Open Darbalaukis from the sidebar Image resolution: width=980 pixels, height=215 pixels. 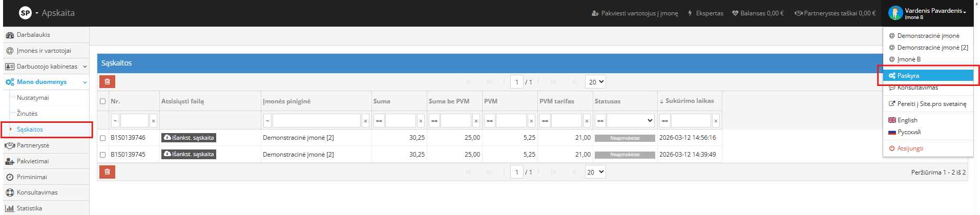(33, 35)
